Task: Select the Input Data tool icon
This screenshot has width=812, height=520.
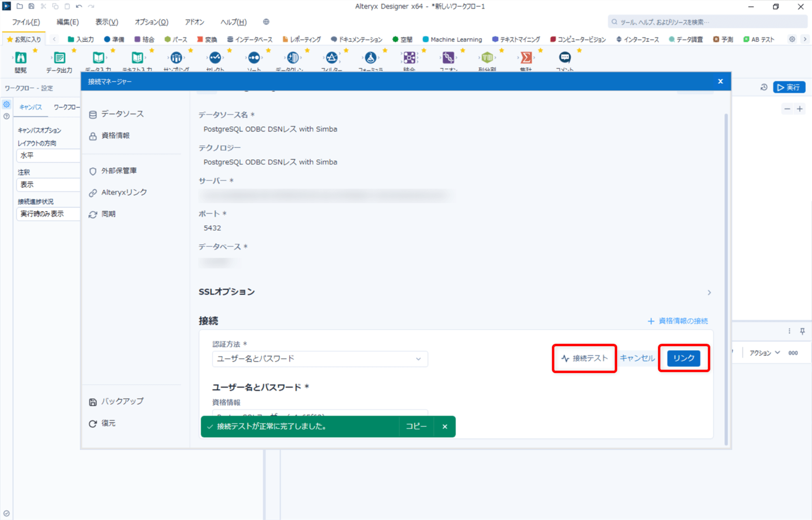Action: (x=98, y=58)
